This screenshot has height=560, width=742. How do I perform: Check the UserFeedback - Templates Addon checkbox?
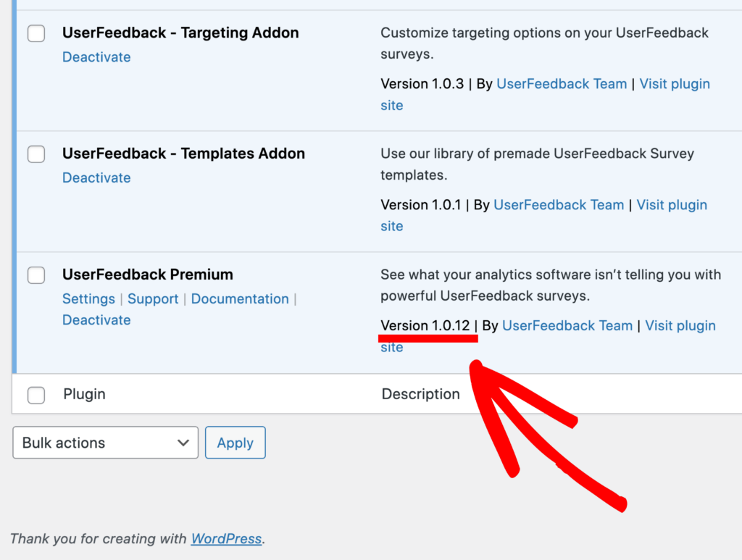click(36, 154)
